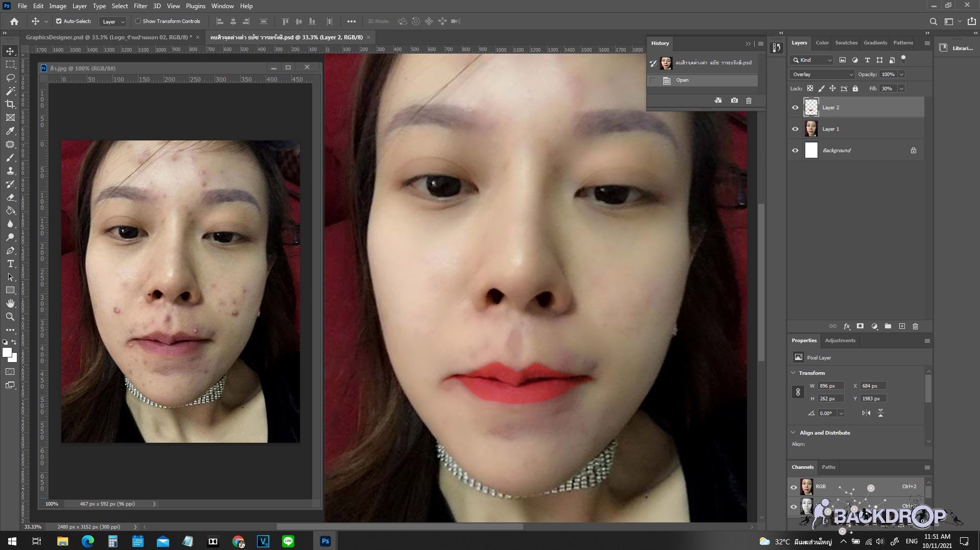Select the Spot Healing Brush tool

point(10,144)
